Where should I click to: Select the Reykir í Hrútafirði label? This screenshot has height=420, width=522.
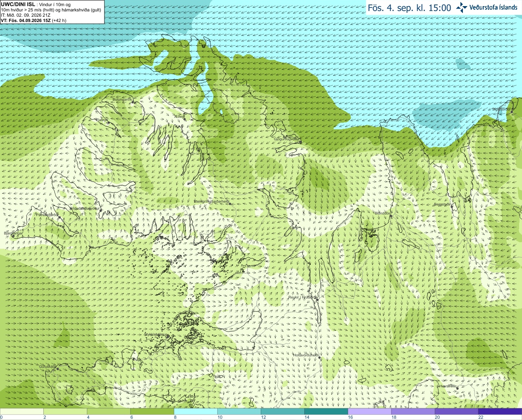pos(303,297)
